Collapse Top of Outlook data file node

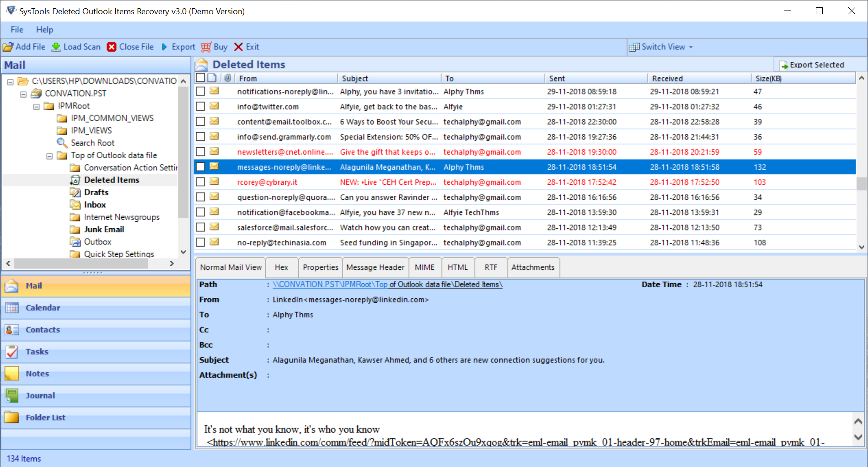click(49, 156)
